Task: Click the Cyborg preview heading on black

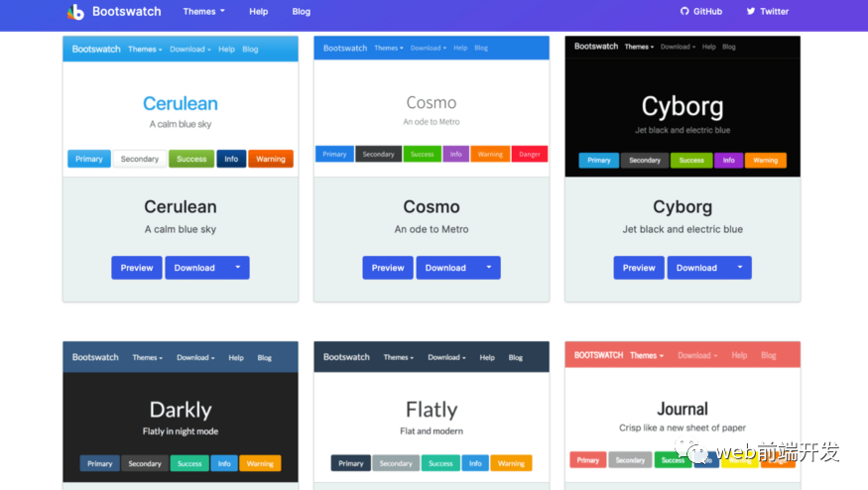Action: [682, 106]
